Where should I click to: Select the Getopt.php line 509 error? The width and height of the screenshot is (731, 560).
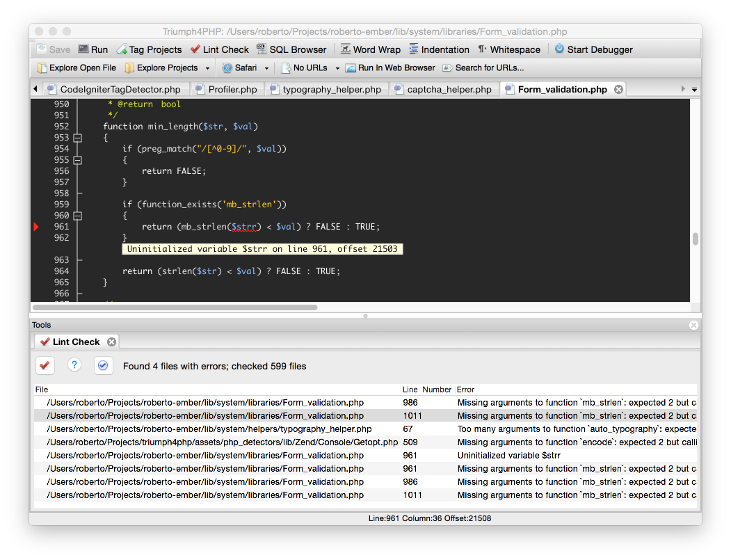pos(366,442)
